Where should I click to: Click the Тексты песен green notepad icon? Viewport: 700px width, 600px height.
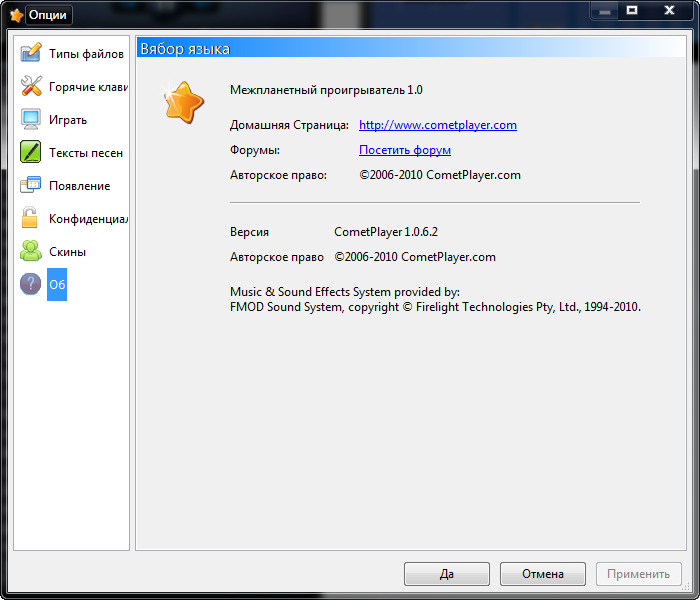[31, 152]
